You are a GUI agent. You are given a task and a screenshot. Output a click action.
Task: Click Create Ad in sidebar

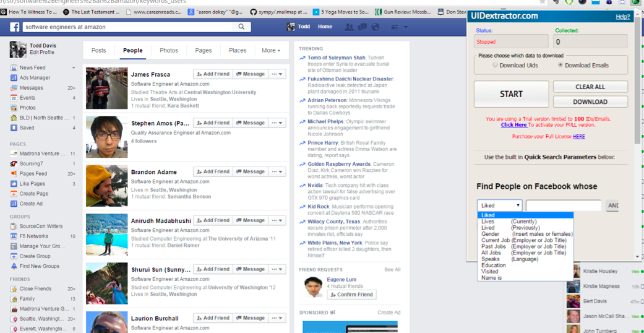tap(31, 204)
